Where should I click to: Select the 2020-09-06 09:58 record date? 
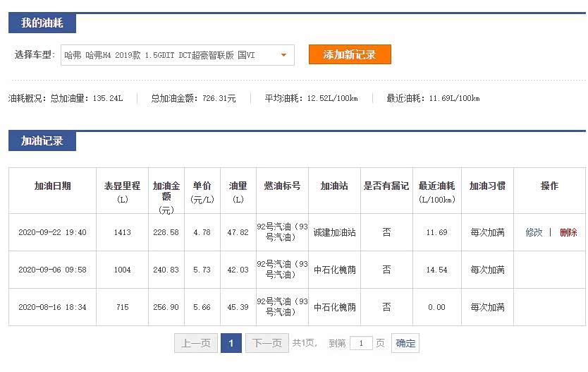[x=53, y=270]
